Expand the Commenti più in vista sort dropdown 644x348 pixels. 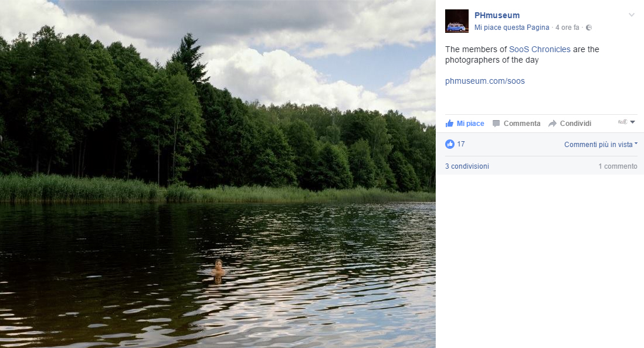(601, 145)
